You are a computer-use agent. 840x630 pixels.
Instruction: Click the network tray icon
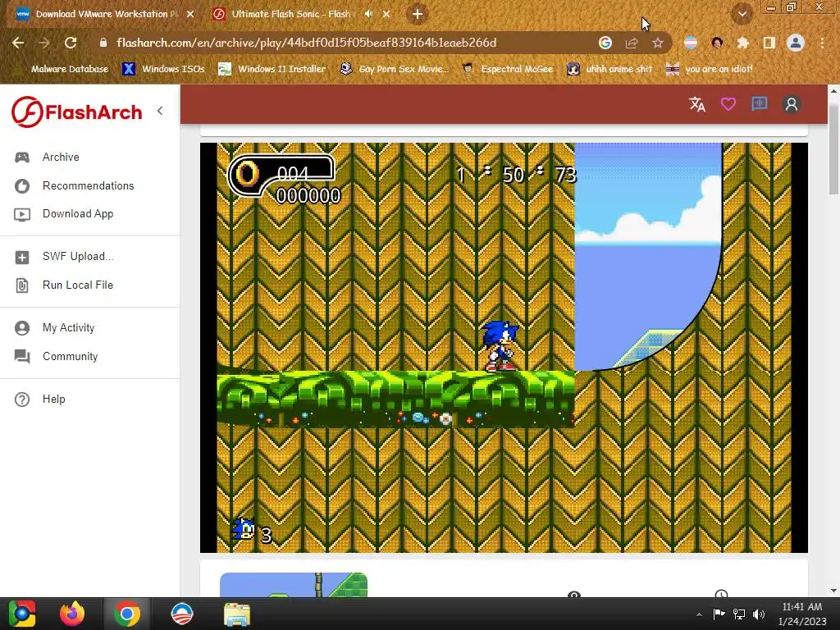739,614
